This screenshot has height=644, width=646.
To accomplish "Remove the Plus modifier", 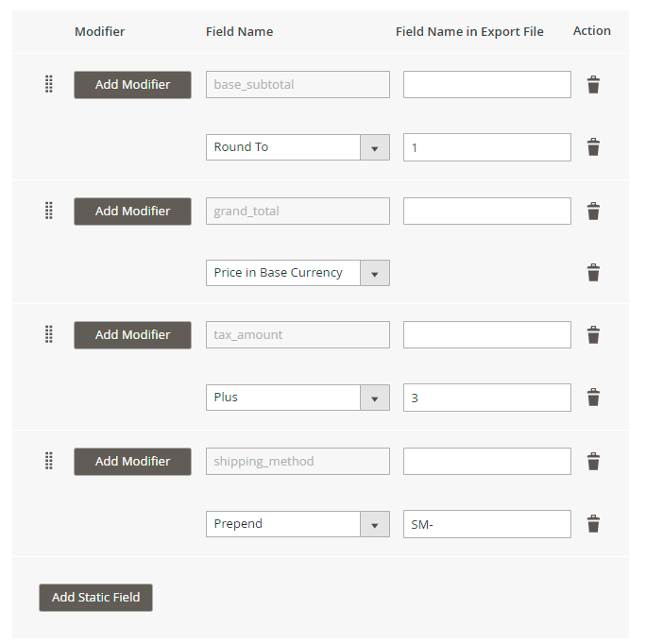I will pyautogui.click(x=593, y=398).
